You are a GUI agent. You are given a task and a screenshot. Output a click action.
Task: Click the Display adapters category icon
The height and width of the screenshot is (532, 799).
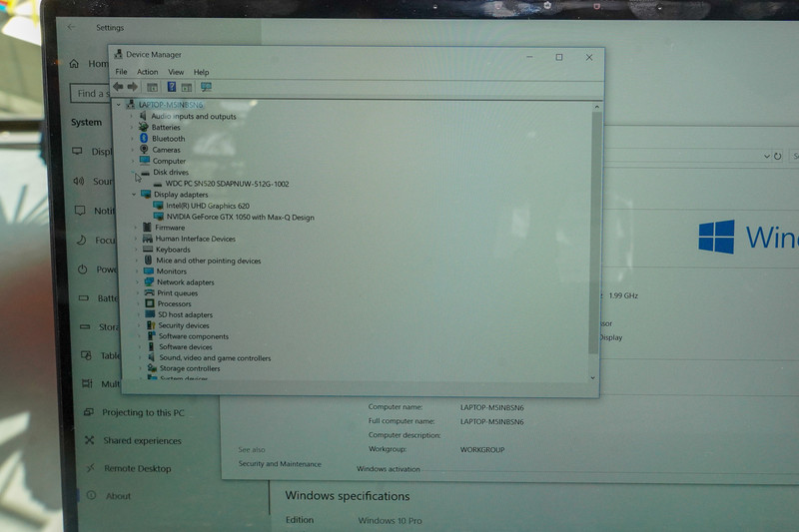[146, 194]
